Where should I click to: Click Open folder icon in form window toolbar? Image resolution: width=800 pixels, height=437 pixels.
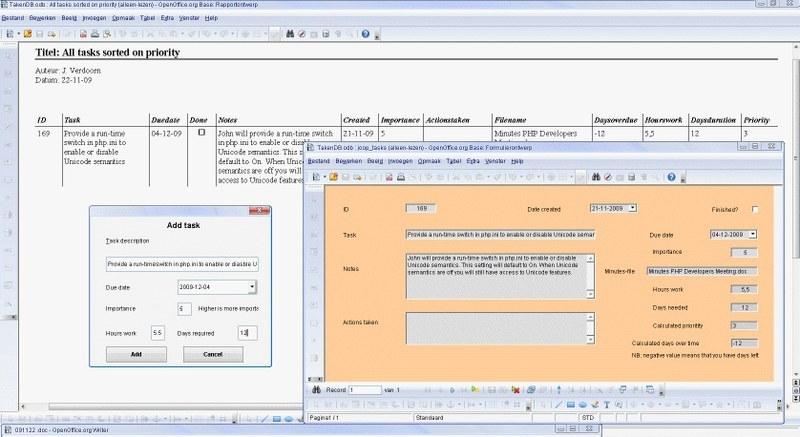334,177
